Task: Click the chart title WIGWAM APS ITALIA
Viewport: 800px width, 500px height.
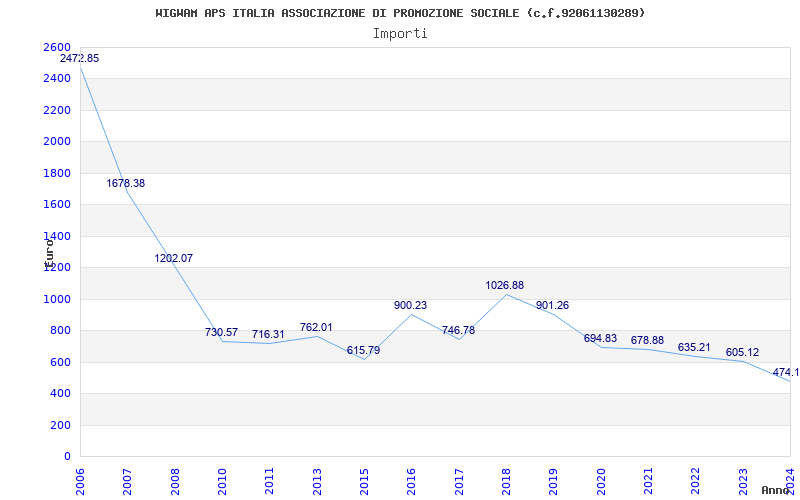Action: coord(401,14)
